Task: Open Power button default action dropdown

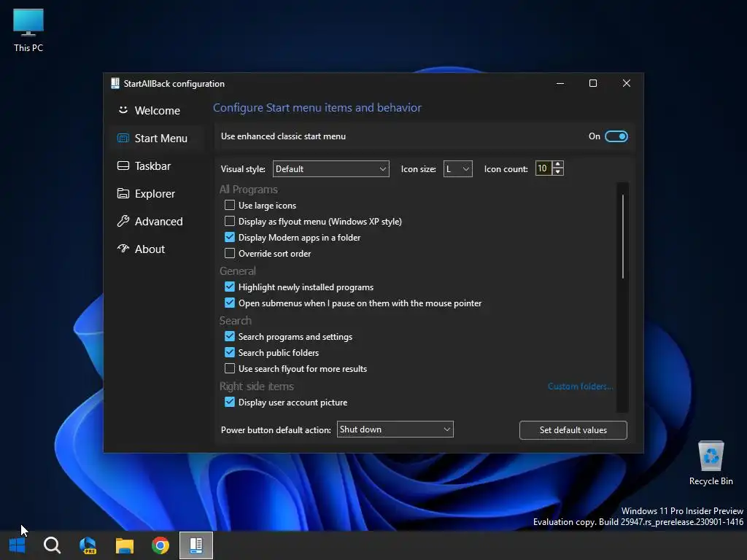Action: coord(395,429)
